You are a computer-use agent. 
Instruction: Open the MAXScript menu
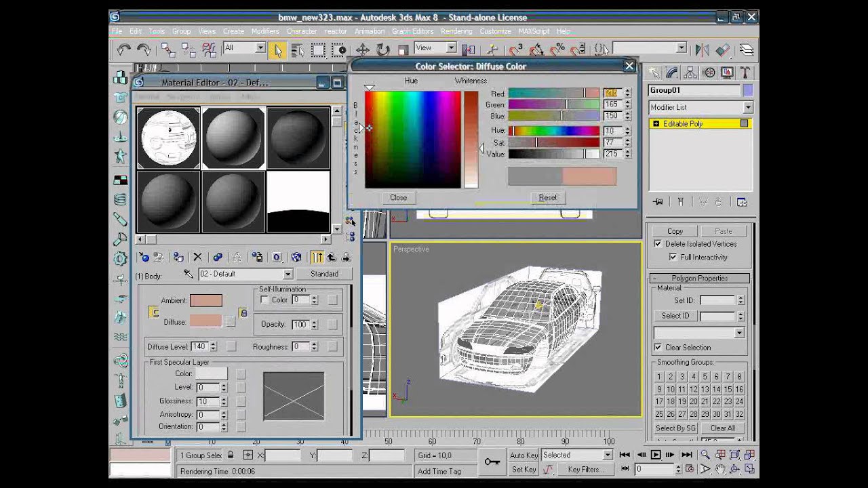[x=534, y=31]
